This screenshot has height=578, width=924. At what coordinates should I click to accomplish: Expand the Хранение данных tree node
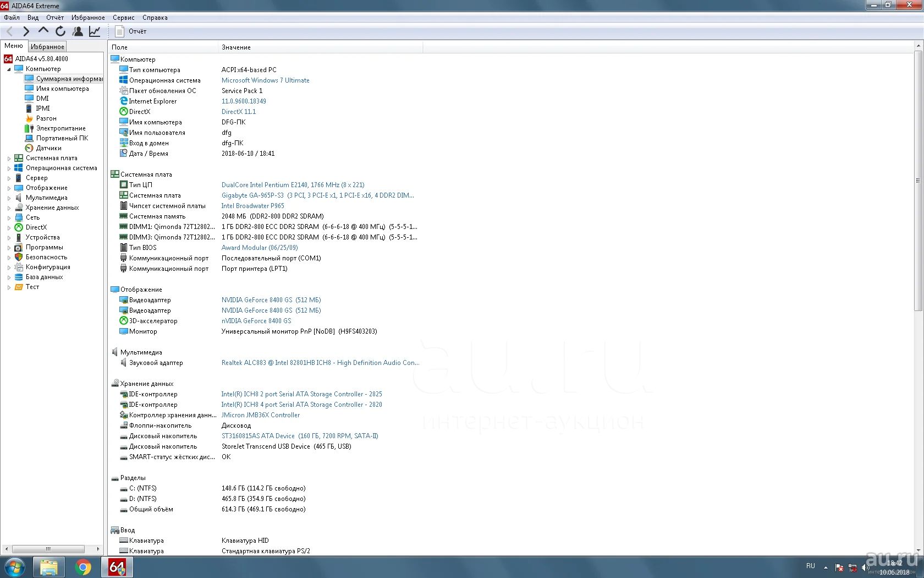click(x=9, y=208)
